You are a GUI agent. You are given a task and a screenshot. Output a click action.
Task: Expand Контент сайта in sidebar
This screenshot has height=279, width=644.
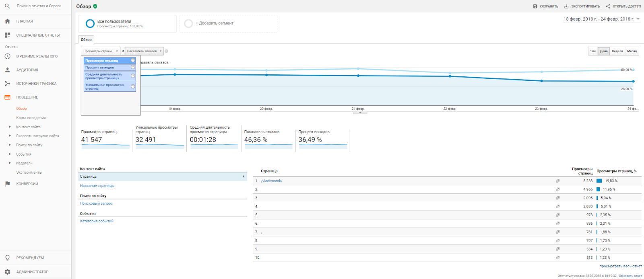[10, 127]
